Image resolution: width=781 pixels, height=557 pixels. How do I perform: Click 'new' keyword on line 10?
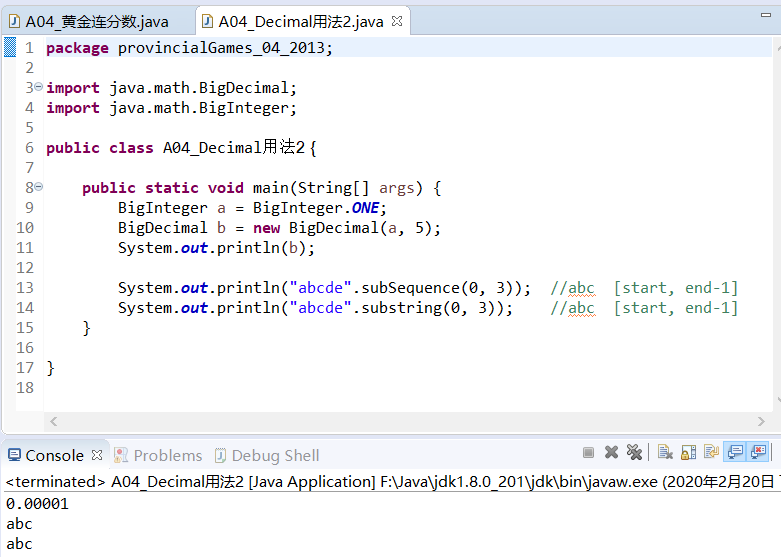[266, 228]
